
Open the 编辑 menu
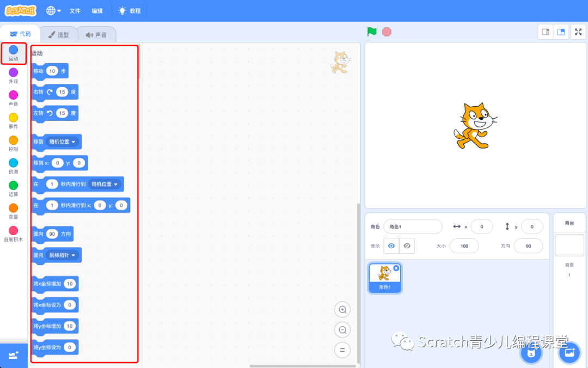(x=97, y=11)
